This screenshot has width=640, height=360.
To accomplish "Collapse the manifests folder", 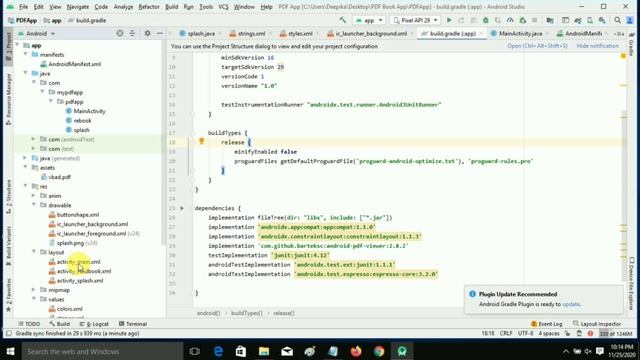I will (x=25, y=54).
